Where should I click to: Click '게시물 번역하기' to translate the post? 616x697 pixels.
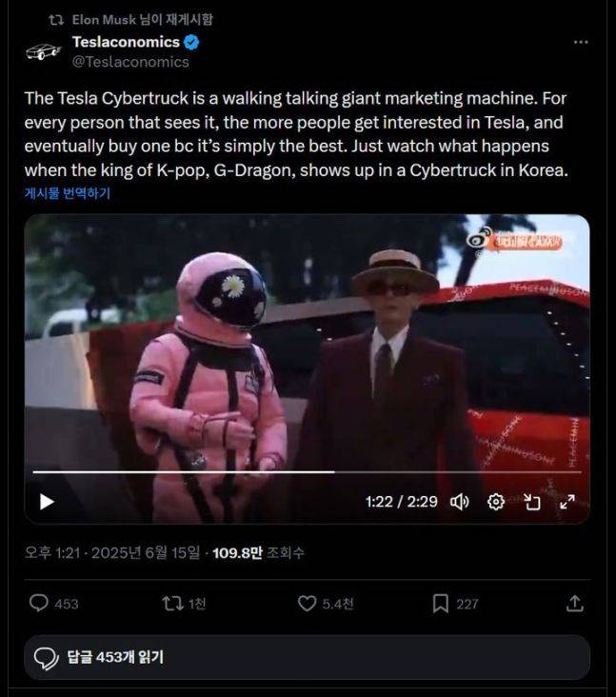click(67, 193)
